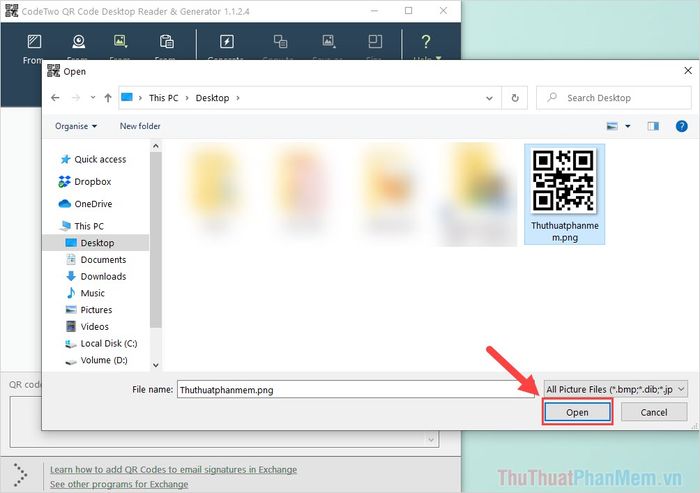This screenshot has width=700, height=493.
Task: Click the PC icon in address bar
Action: (127, 97)
